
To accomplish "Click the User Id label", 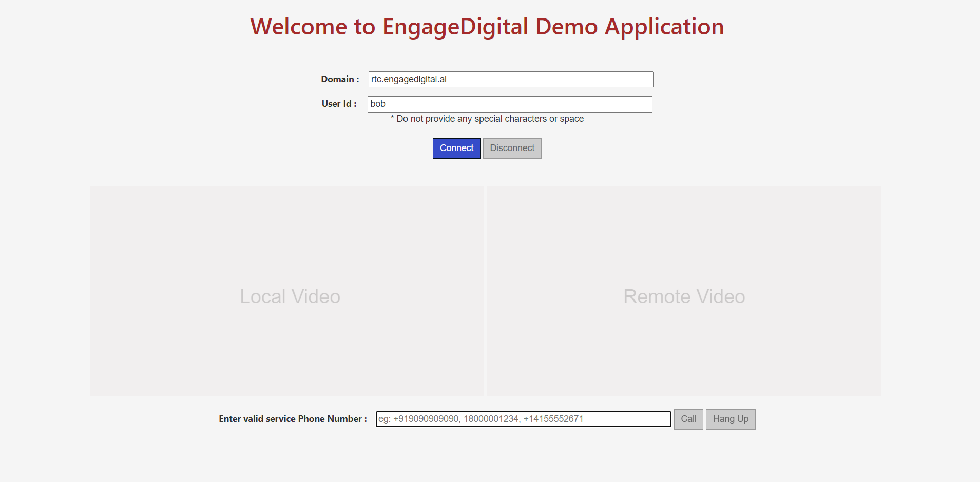I will point(338,104).
